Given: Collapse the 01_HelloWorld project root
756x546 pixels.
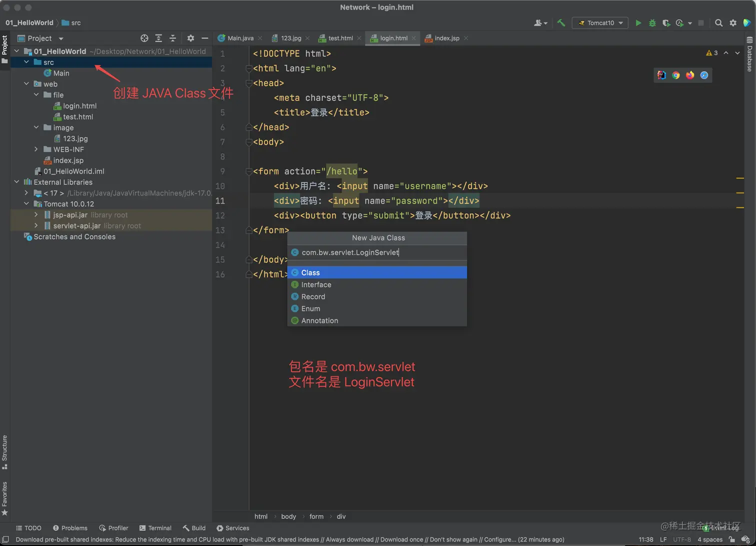Looking at the screenshot, I should coord(16,51).
